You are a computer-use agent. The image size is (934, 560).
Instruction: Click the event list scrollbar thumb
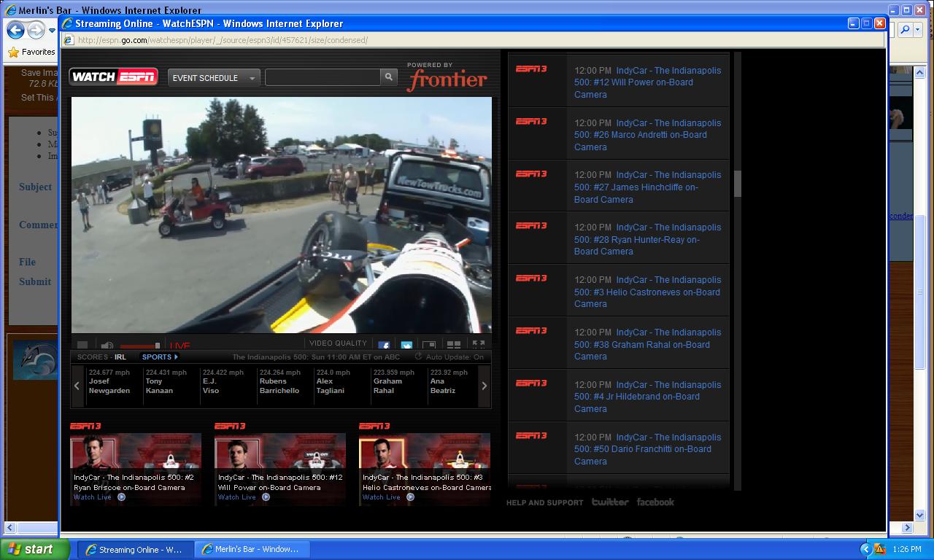(737, 184)
